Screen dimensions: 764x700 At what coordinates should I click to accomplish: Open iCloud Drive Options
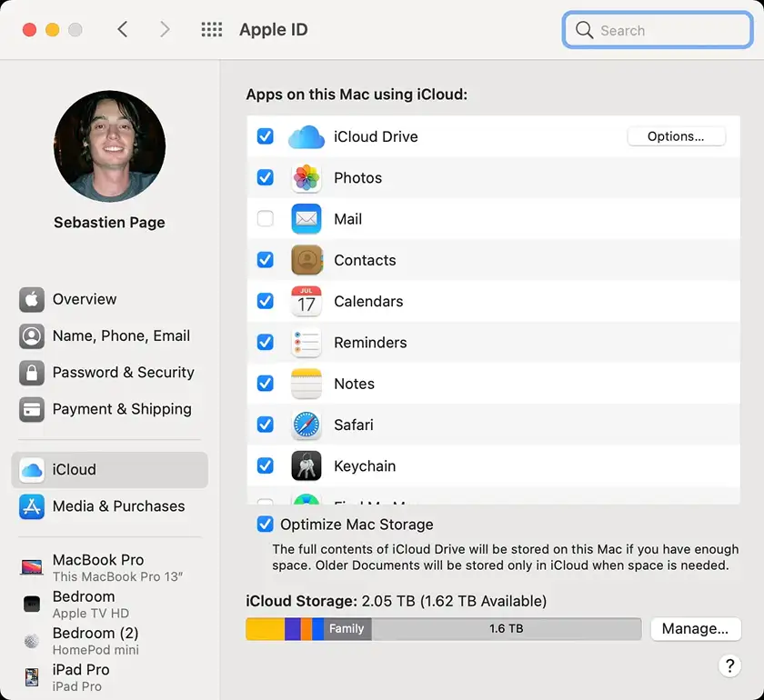pos(676,136)
